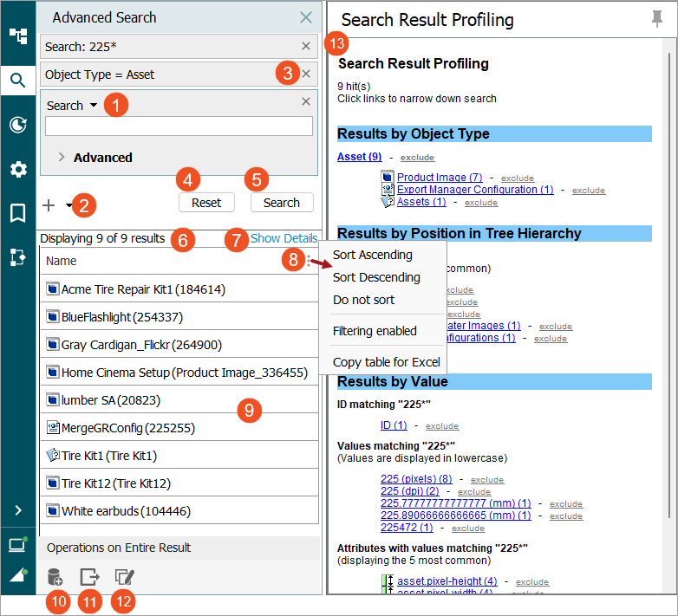Screen dimensions: 678x616
Task: Exclude asset.pixel-height (4) attribute
Action: 532,582
